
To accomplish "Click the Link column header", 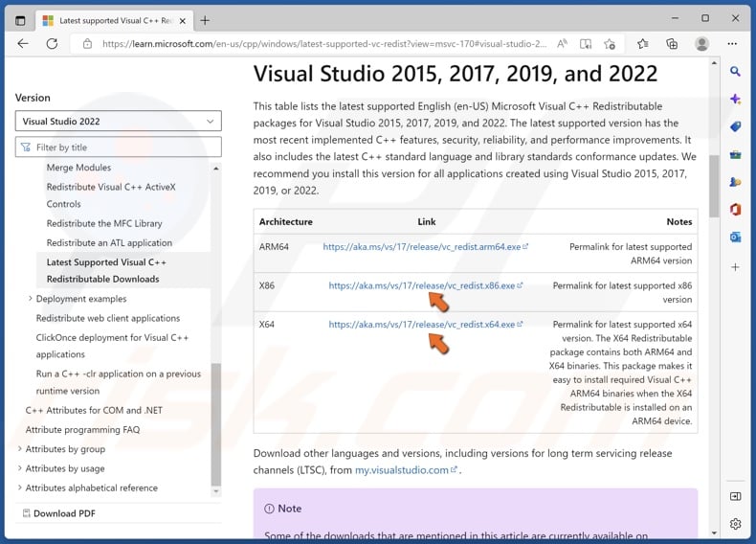I will (x=426, y=222).
